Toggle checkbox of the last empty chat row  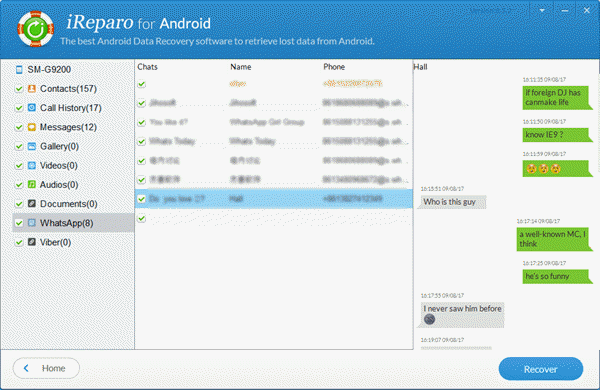[x=142, y=218]
